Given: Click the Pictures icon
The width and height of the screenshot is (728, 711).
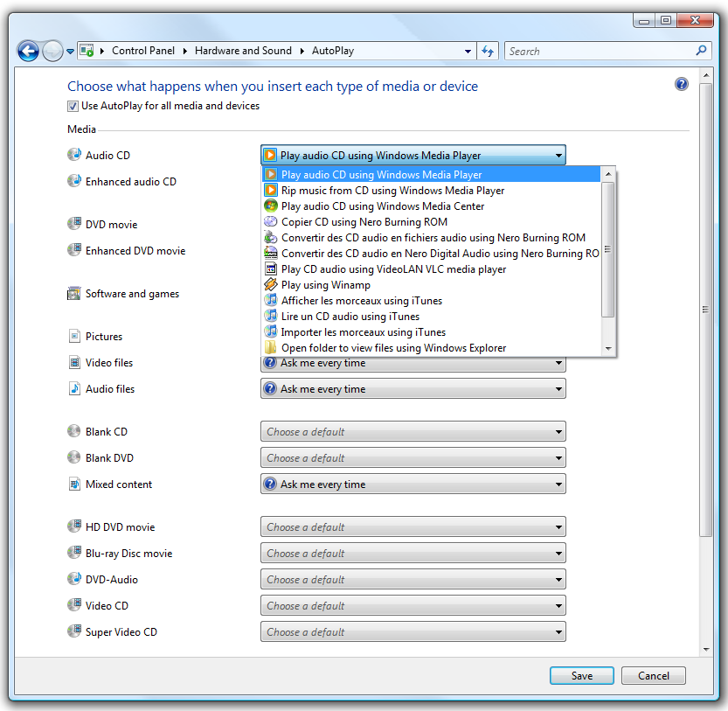Looking at the screenshot, I should pos(74,336).
